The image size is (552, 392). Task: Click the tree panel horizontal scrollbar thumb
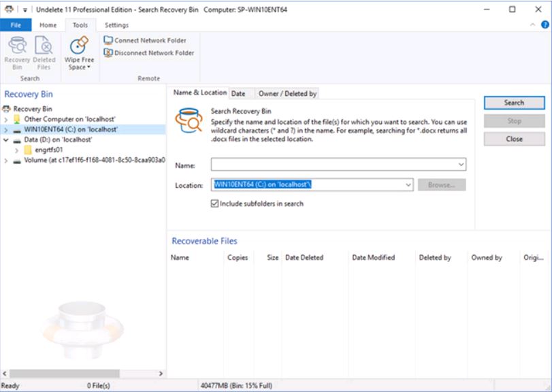coord(65,374)
